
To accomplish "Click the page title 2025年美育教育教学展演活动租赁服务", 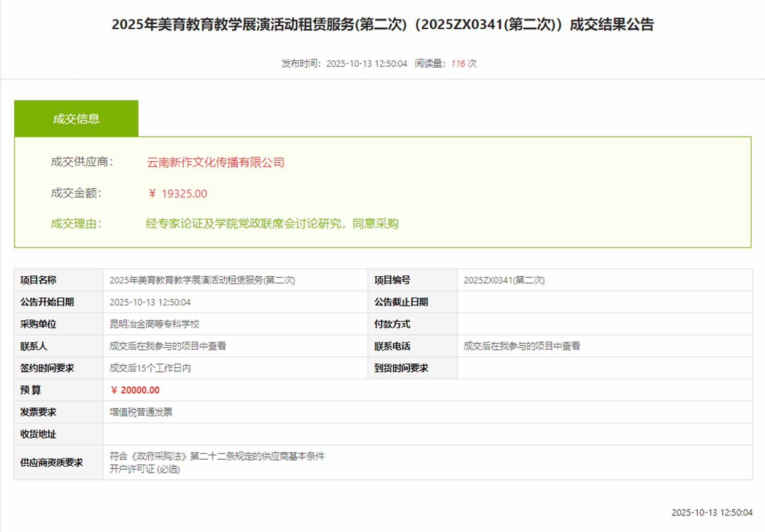I will click(x=382, y=25).
